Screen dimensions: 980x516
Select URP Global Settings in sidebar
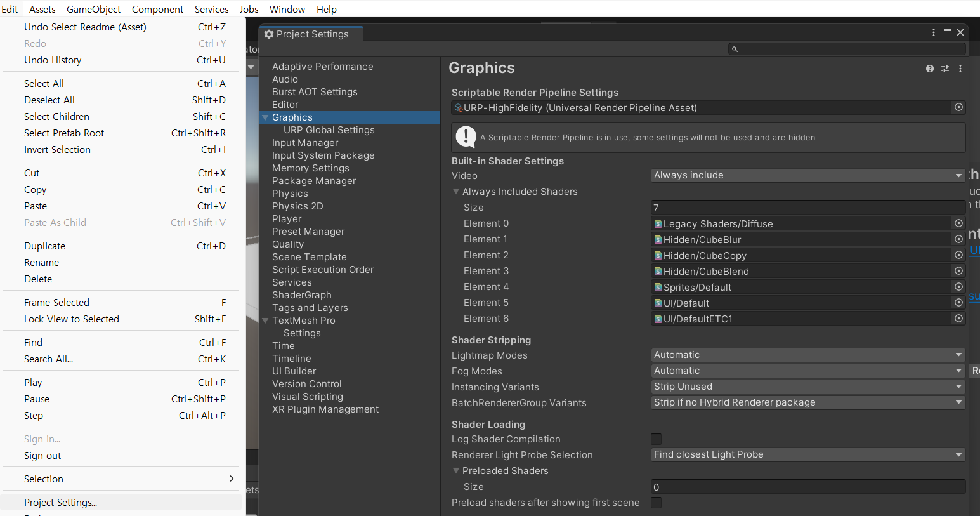point(329,130)
